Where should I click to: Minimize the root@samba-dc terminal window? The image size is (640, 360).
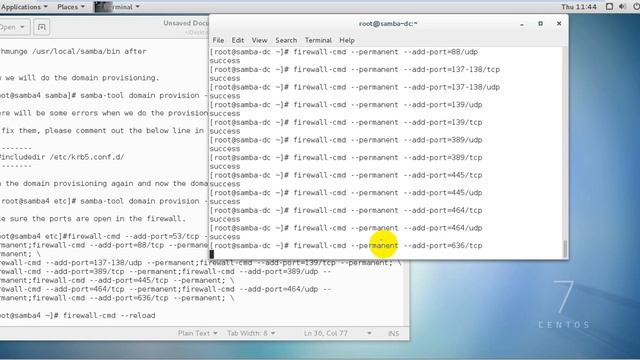522,24
